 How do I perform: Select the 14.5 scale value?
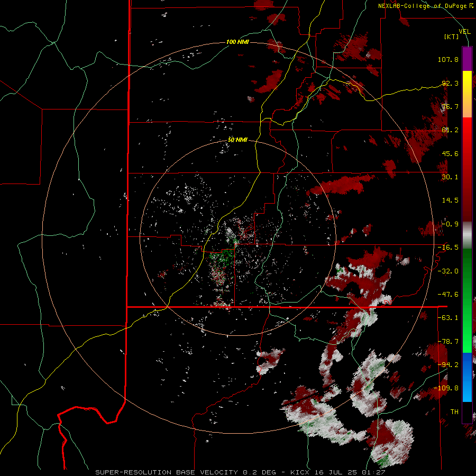click(x=450, y=200)
